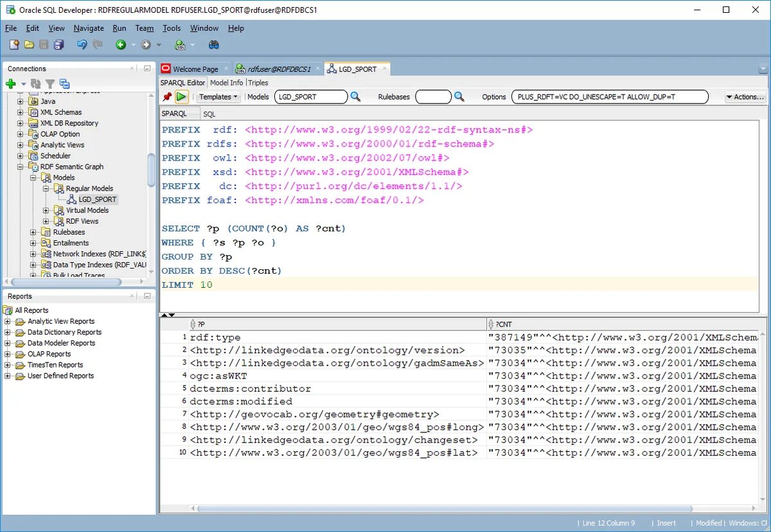Switch to the Triples tab
The height and width of the screenshot is (532, 771).
258,83
